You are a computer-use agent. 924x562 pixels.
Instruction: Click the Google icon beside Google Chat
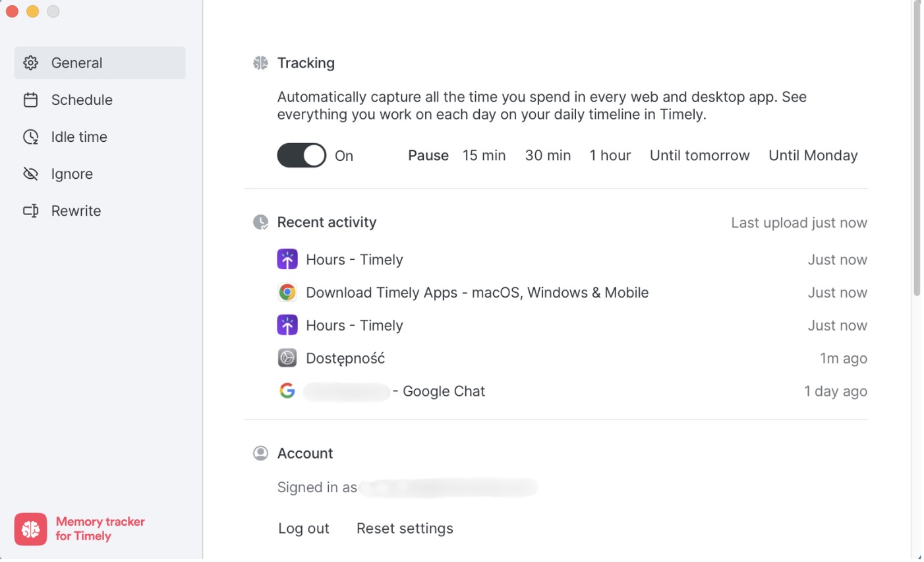(x=287, y=390)
